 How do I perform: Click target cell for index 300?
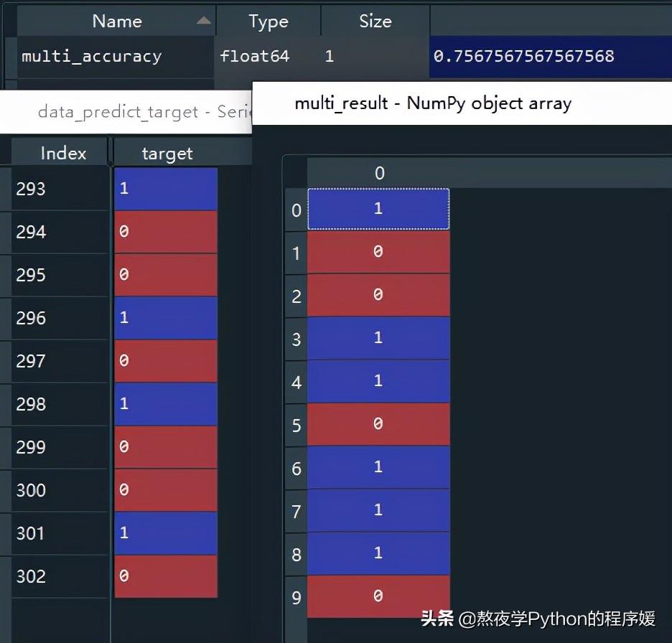point(166,490)
